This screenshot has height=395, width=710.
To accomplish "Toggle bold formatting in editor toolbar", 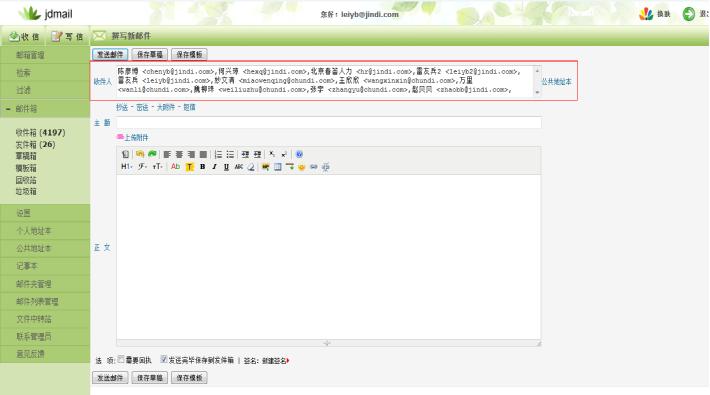I will 202,167.
